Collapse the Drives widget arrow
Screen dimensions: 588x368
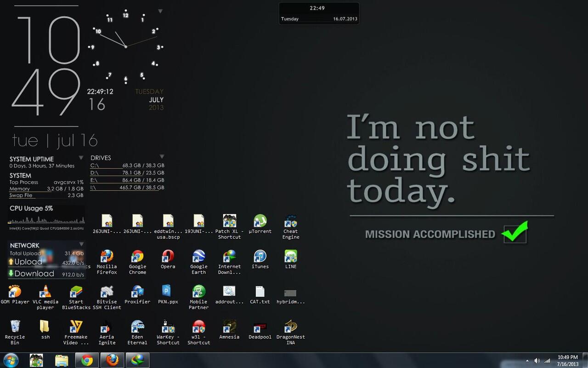[161, 157]
